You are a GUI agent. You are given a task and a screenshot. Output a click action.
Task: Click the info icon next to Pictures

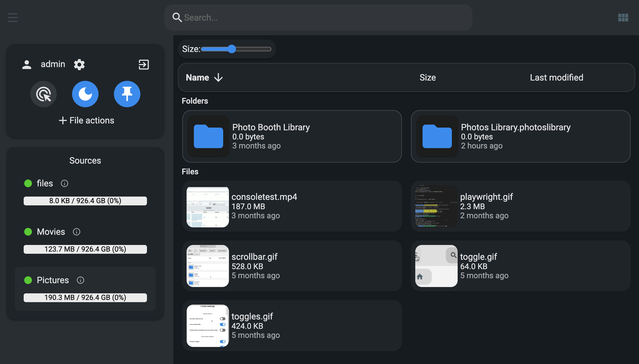80,280
